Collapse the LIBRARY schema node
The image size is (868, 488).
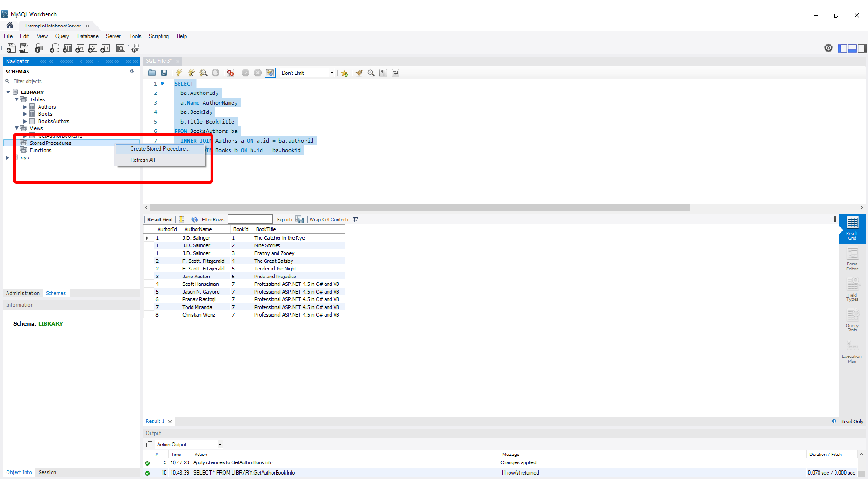(x=8, y=92)
